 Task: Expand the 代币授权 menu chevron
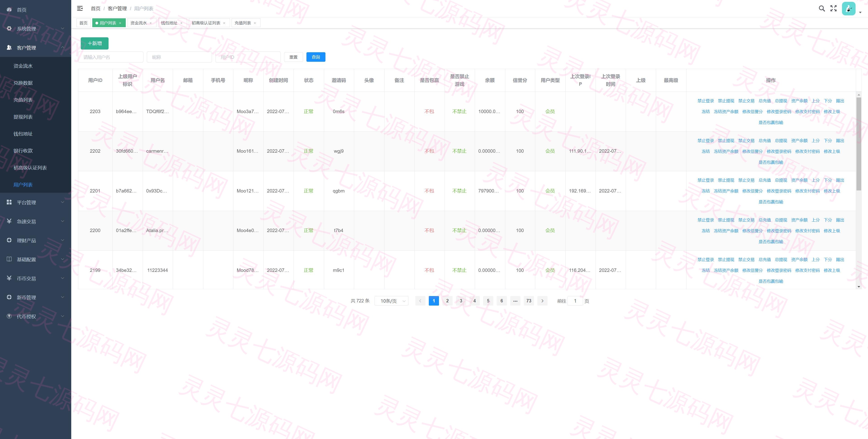pos(62,316)
